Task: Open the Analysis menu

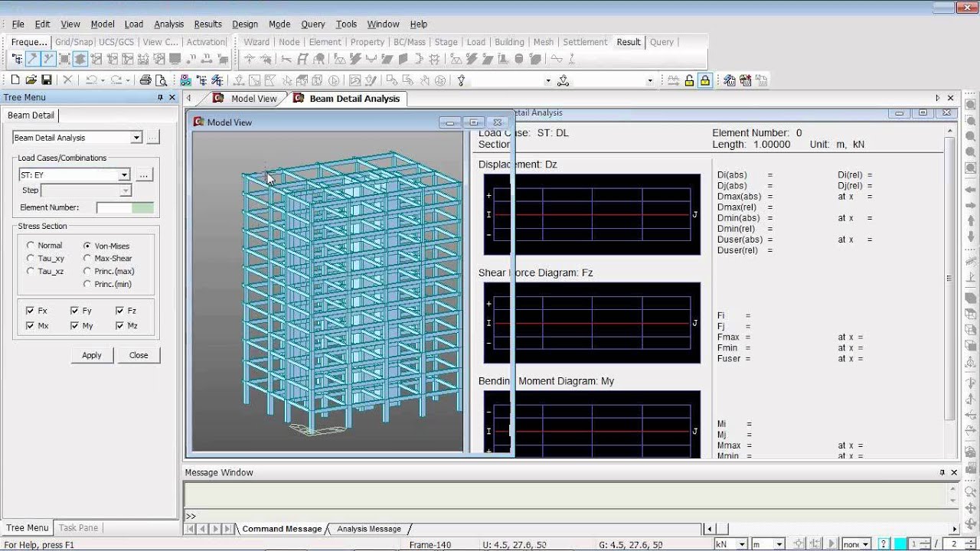Action: [168, 24]
